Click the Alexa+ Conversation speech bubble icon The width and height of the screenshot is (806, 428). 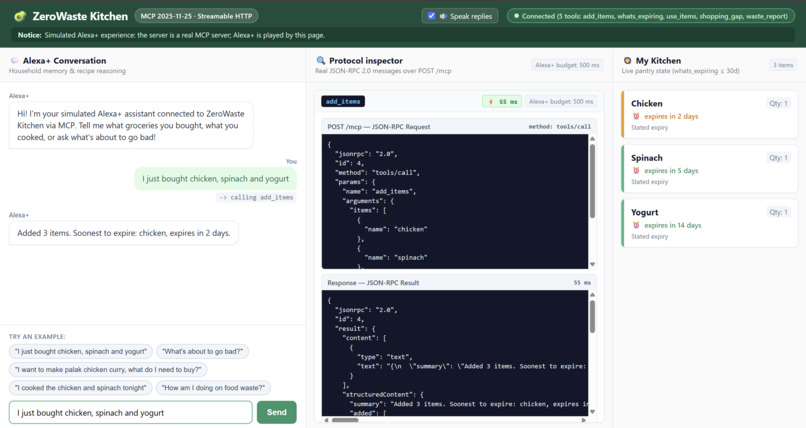click(14, 61)
